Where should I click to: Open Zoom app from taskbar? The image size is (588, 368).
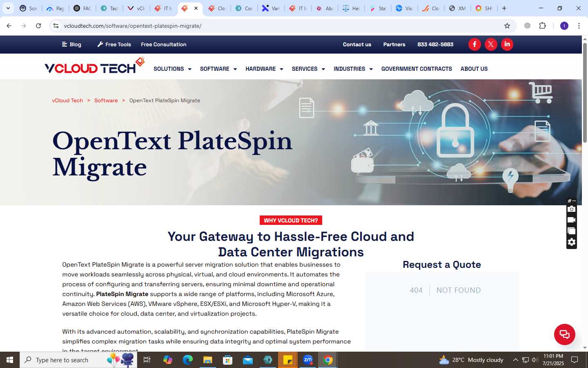[308, 360]
